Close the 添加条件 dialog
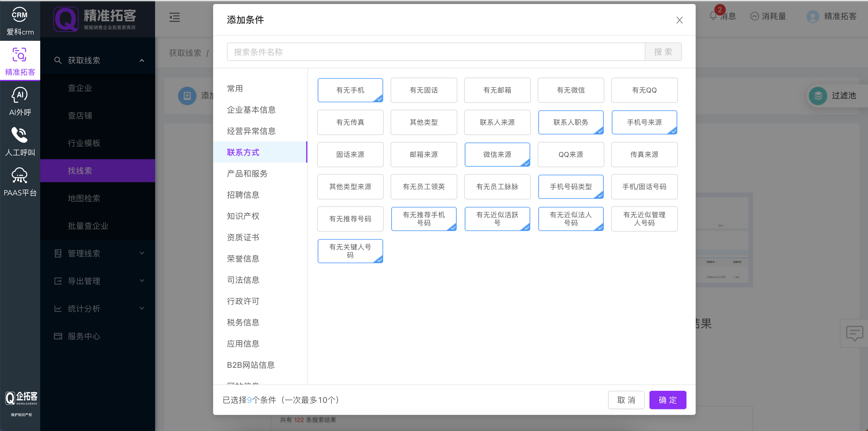 (x=679, y=20)
